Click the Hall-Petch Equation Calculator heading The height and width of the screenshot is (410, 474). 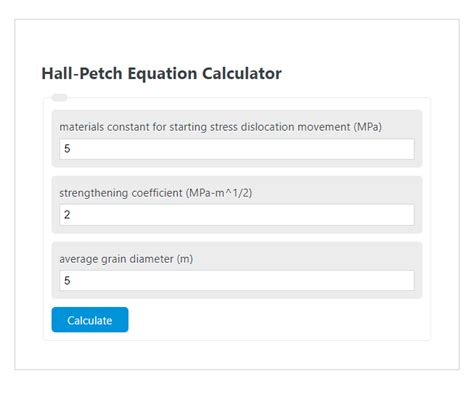coord(161,74)
